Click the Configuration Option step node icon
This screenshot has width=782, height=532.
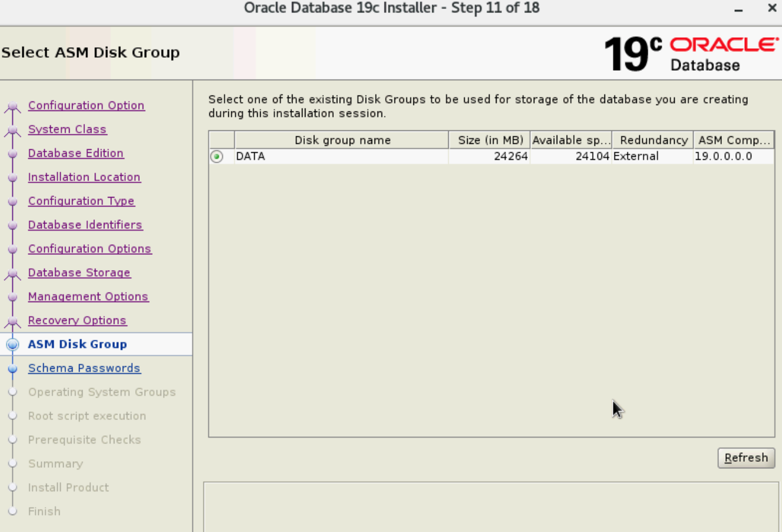[x=12, y=106]
